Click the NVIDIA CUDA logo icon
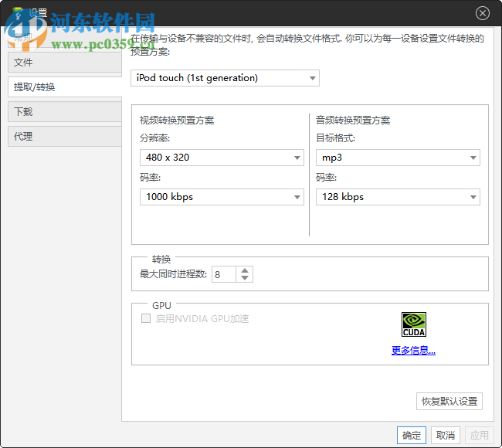This screenshot has height=448, width=502. pyautogui.click(x=414, y=324)
